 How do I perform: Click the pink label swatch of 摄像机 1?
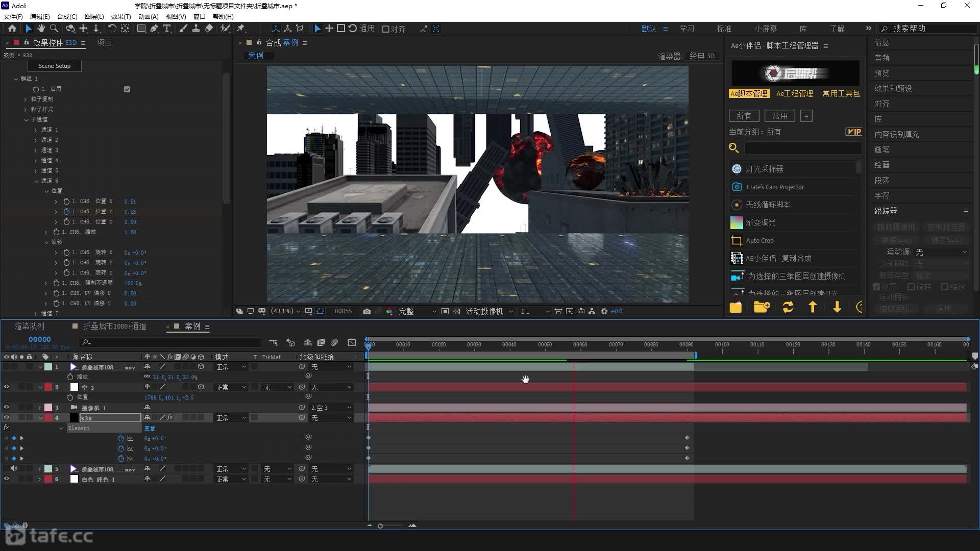[48, 408]
